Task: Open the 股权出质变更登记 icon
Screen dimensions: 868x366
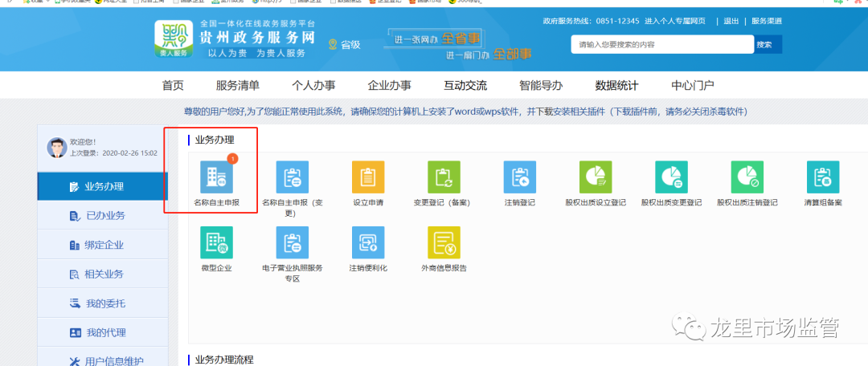Action: (671, 177)
